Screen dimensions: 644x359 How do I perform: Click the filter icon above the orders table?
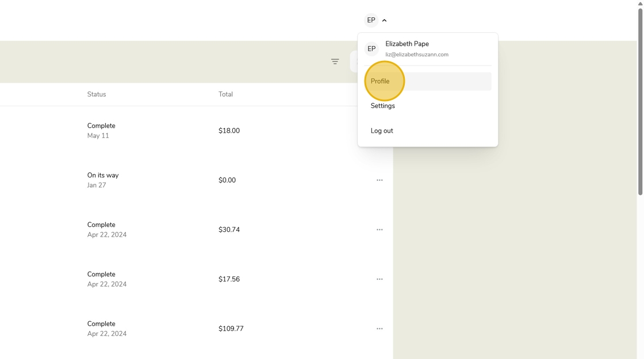335,61
